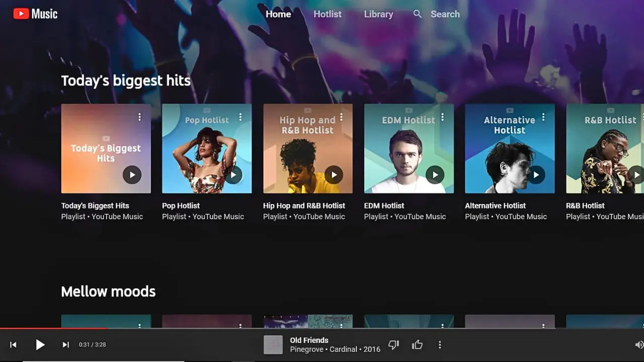Image resolution: width=644 pixels, height=362 pixels.
Task: Switch to the Hotlist tab
Action: pos(328,14)
